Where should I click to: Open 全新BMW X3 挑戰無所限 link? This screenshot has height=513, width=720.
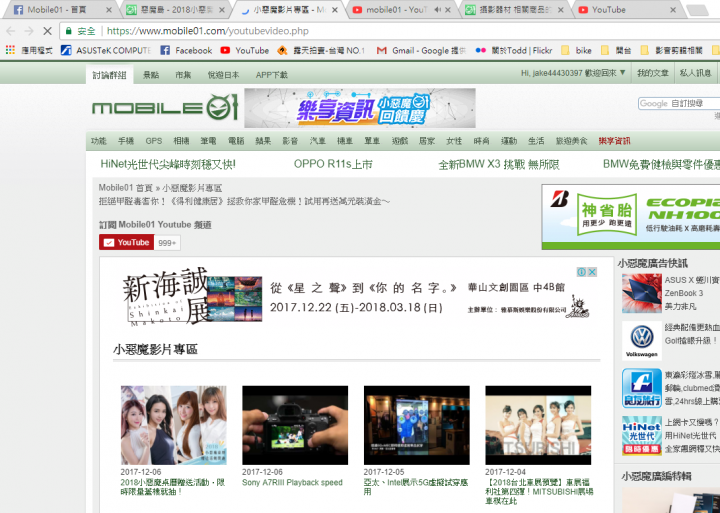click(x=499, y=164)
